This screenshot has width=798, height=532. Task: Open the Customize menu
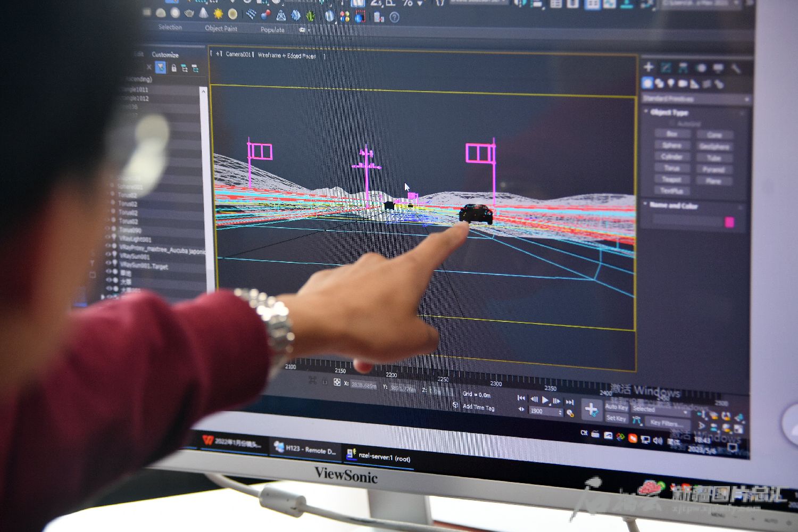[165, 54]
